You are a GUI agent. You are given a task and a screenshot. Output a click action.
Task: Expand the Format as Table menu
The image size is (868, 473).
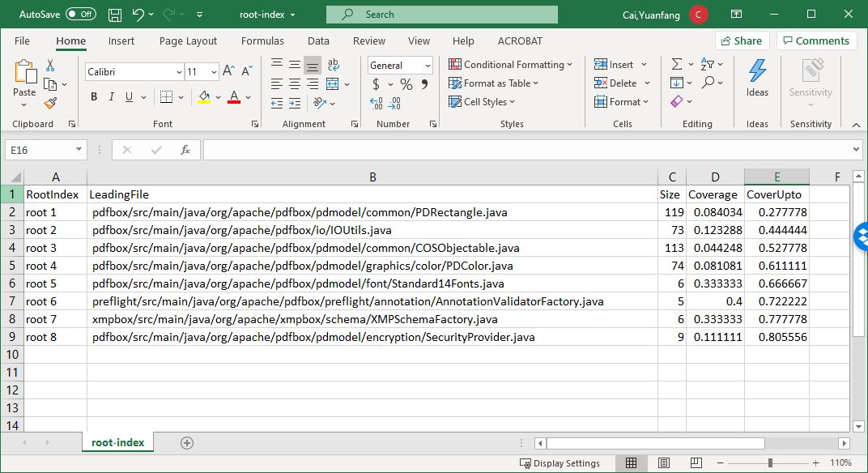click(492, 83)
